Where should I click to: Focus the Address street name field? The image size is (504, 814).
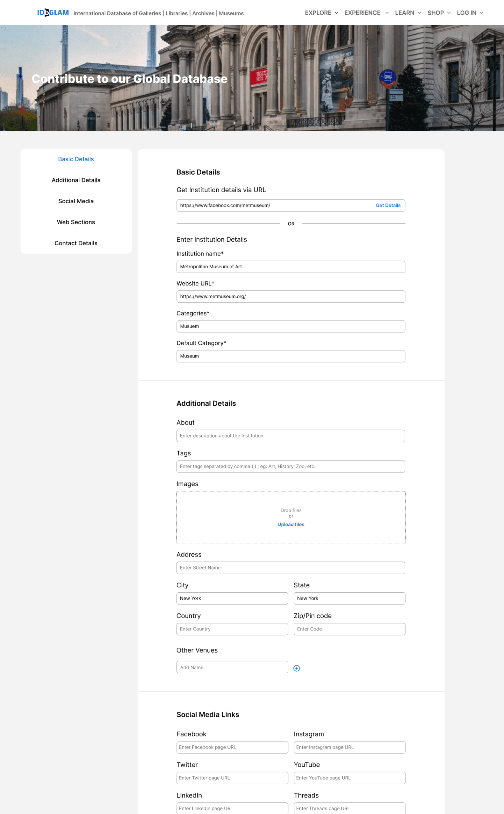[x=291, y=568]
